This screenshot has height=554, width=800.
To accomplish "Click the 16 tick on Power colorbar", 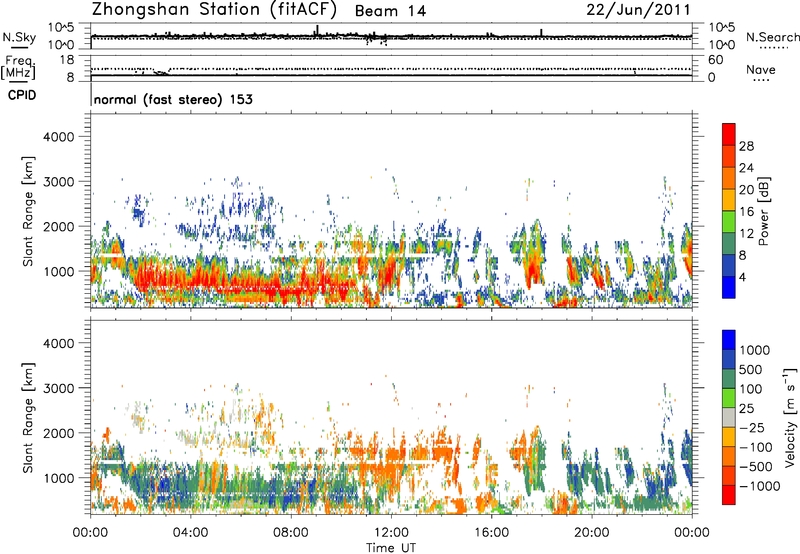I will coord(746,212).
